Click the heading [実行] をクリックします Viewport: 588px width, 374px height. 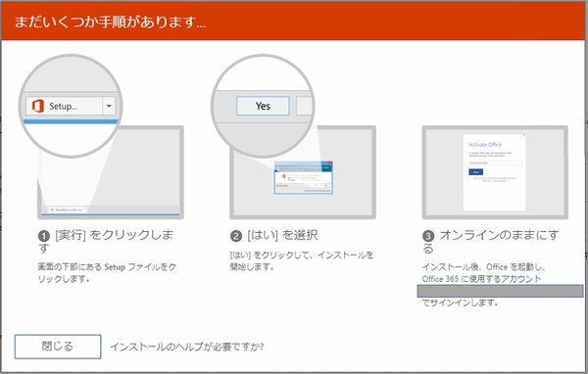coord(106,242)
